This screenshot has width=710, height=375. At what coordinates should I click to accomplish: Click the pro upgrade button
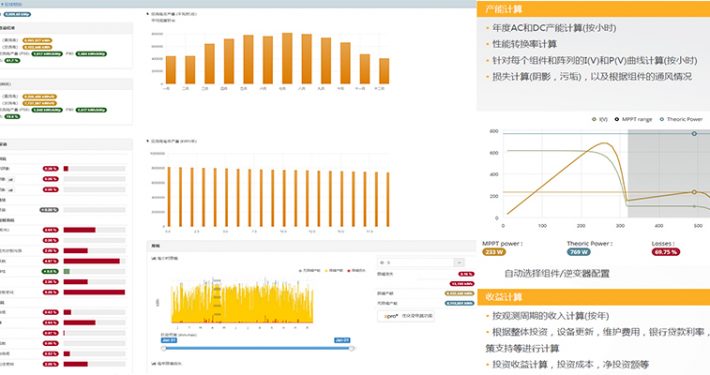point(406,316)
